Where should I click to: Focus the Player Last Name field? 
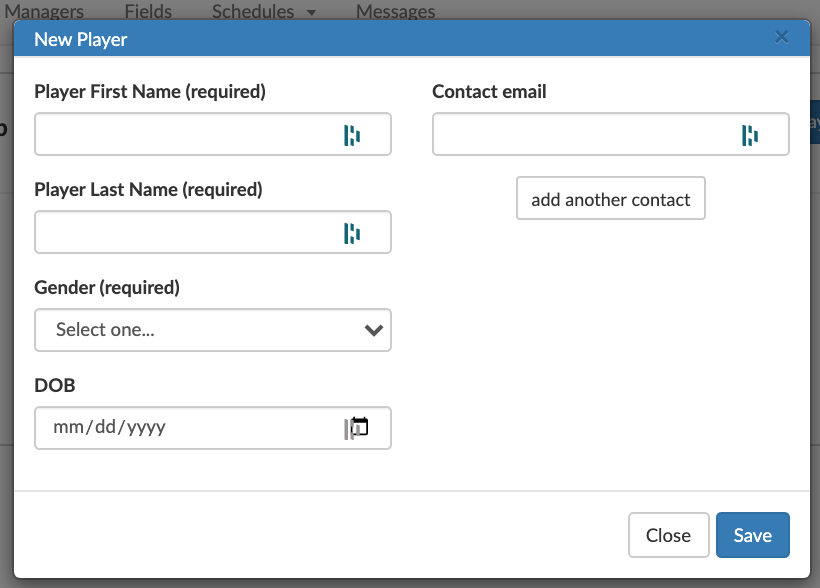213,232
